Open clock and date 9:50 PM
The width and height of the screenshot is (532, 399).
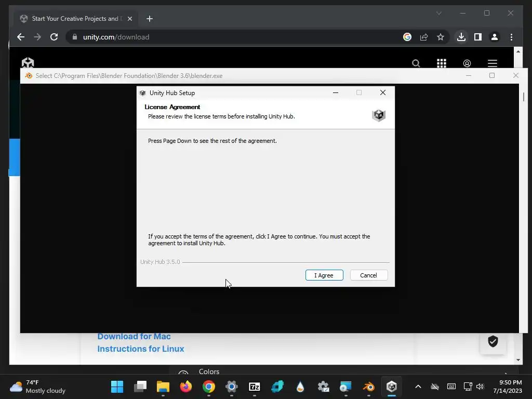click(508, 387)
